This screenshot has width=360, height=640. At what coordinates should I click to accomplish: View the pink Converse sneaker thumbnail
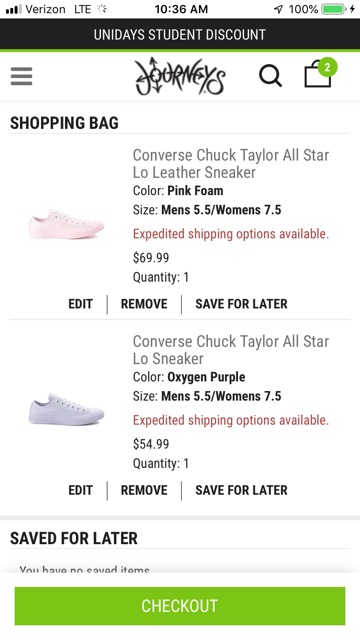[x=67, y=224]
